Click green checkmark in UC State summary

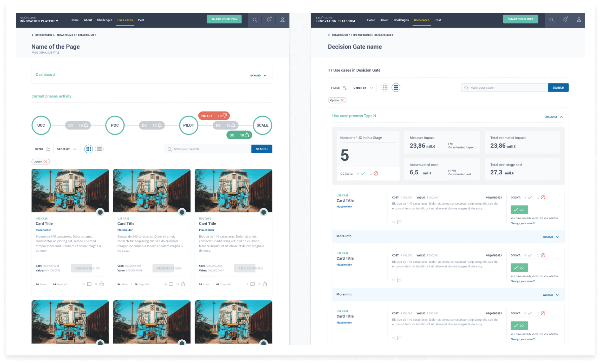pyautogui.click(x=363, y=173)
